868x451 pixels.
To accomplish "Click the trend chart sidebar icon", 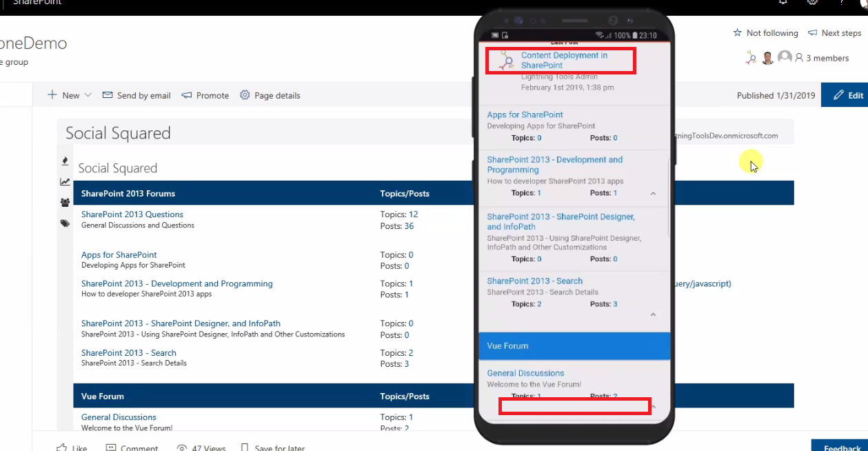I will tap(65, 182).
